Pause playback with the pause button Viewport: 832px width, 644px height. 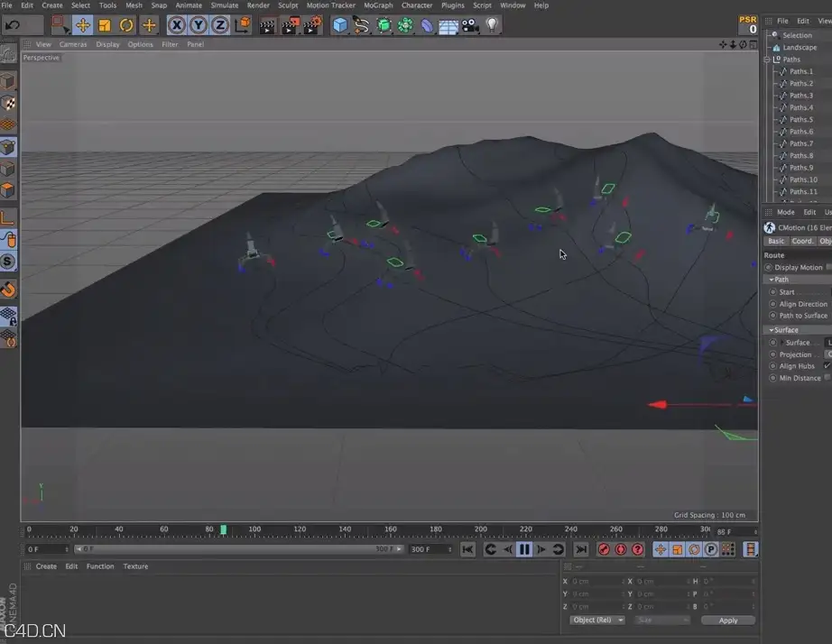click(524, 549)
